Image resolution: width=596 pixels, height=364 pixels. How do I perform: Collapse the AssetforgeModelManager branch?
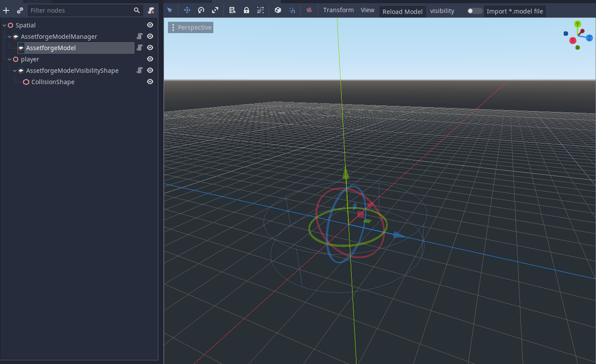pyautogui.click(x=9, y=36)
